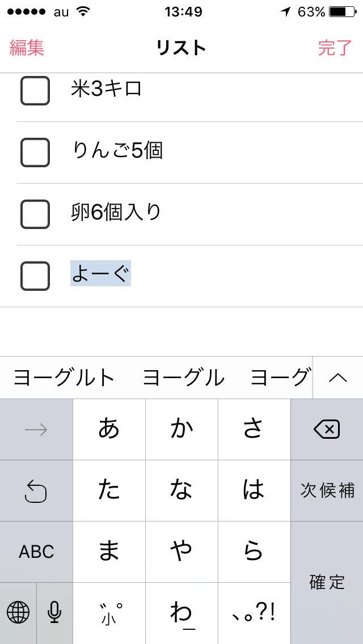Tap the 編集 edit button
Viewport: 363px width, 644px height.
(x=27, y=48)
